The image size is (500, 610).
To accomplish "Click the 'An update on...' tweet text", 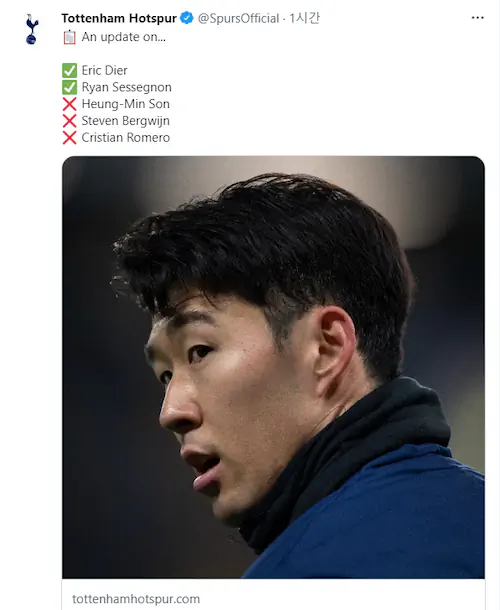I will pos(123,37).
